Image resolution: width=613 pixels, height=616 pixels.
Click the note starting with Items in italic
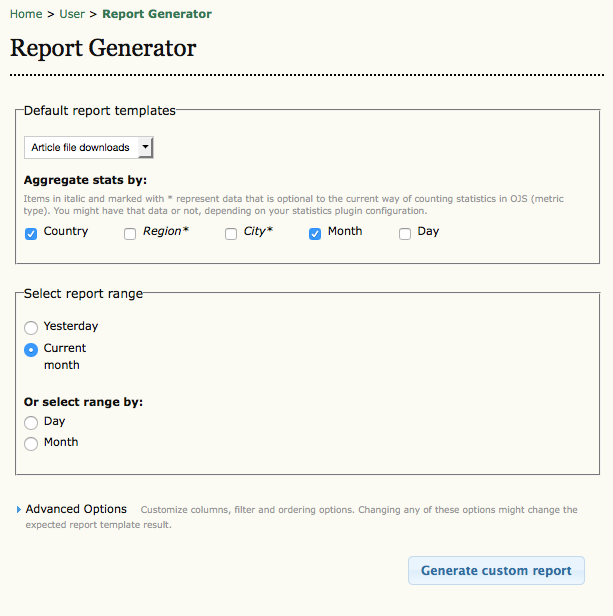tap(294, 205)
